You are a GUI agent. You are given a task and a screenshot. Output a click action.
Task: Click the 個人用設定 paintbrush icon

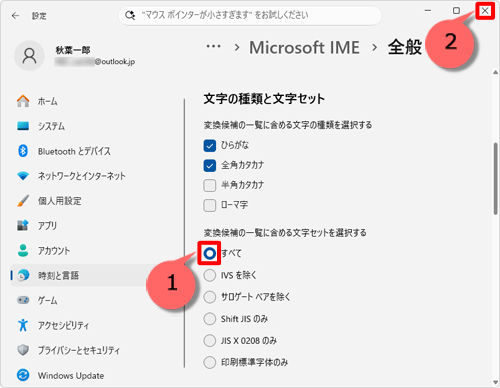tap(23, 201)
